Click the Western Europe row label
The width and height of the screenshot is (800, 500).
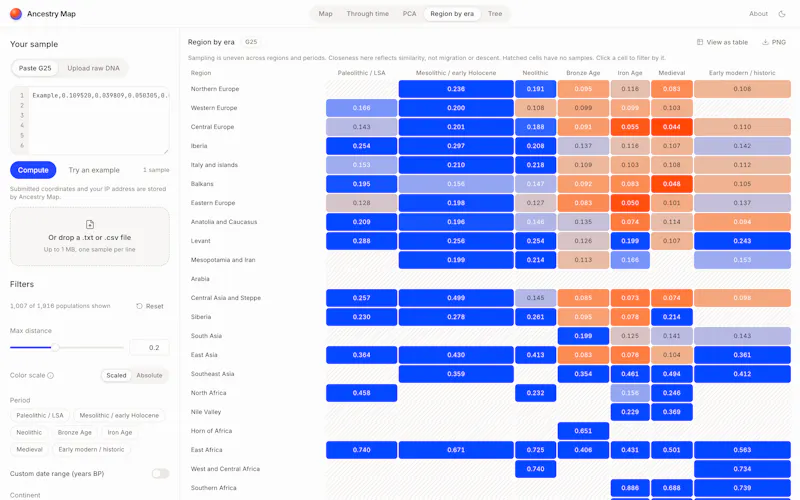point(214,108)
